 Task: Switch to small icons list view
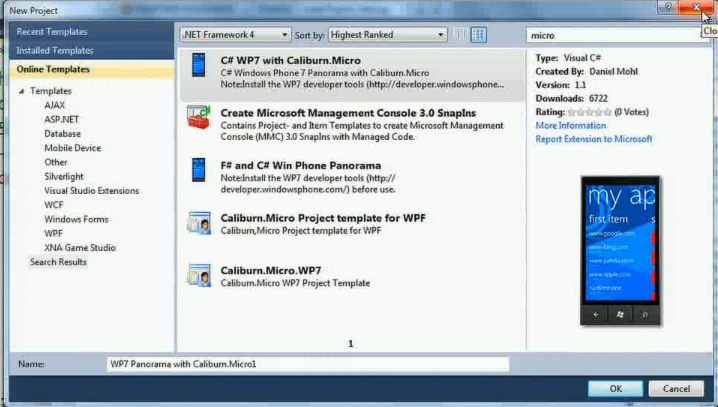coord(460,35)
